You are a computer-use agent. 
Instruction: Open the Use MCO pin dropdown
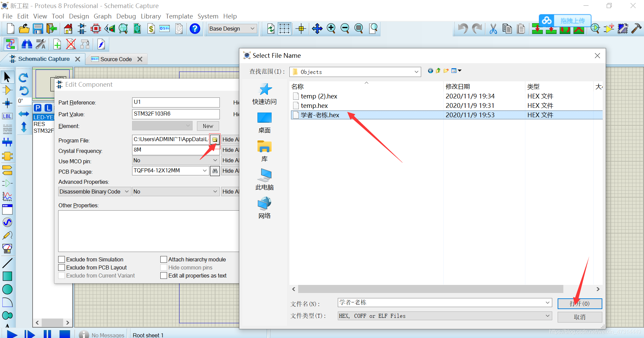pyautogui.click(x=176, y=160)
